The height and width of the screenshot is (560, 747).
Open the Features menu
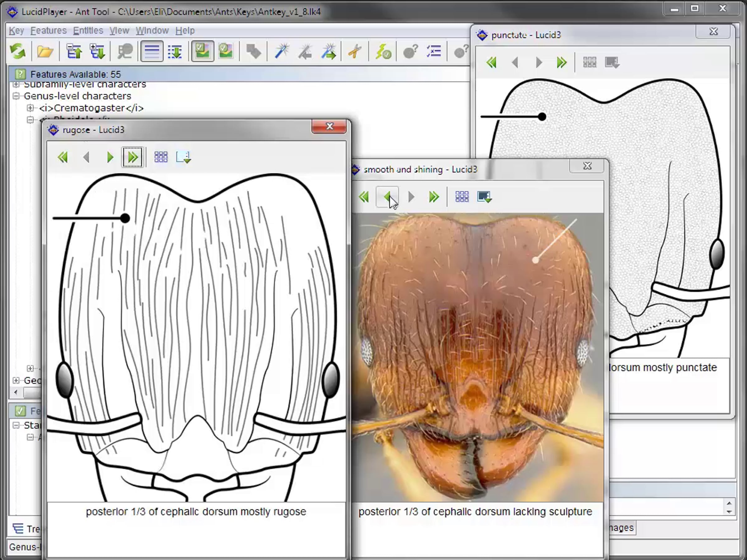48,31
